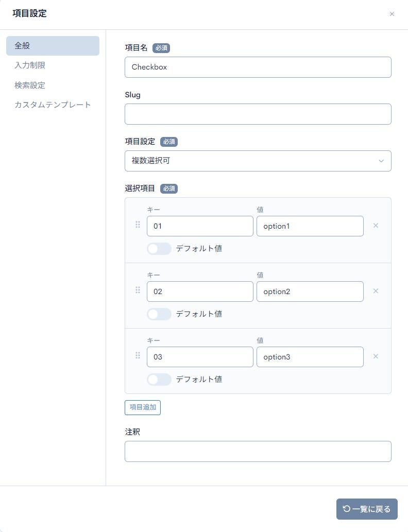
Task: Click the 項目追加 button
Action: [143, 407]
